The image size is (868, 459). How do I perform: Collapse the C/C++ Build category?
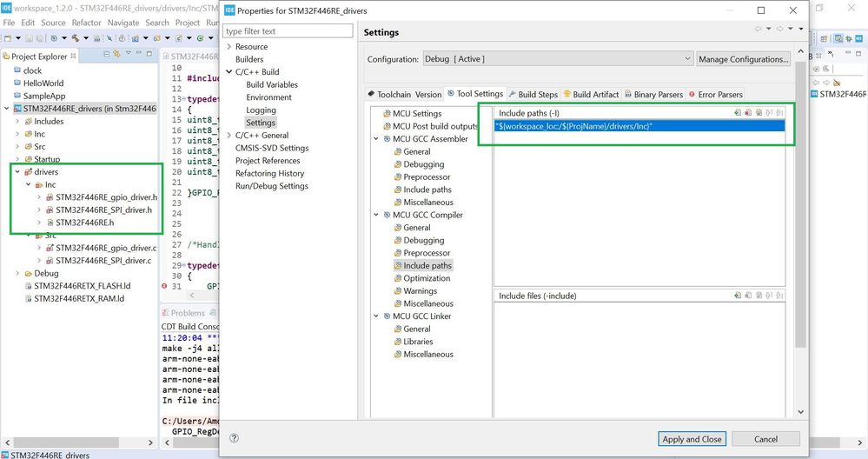tap(229, 72)
